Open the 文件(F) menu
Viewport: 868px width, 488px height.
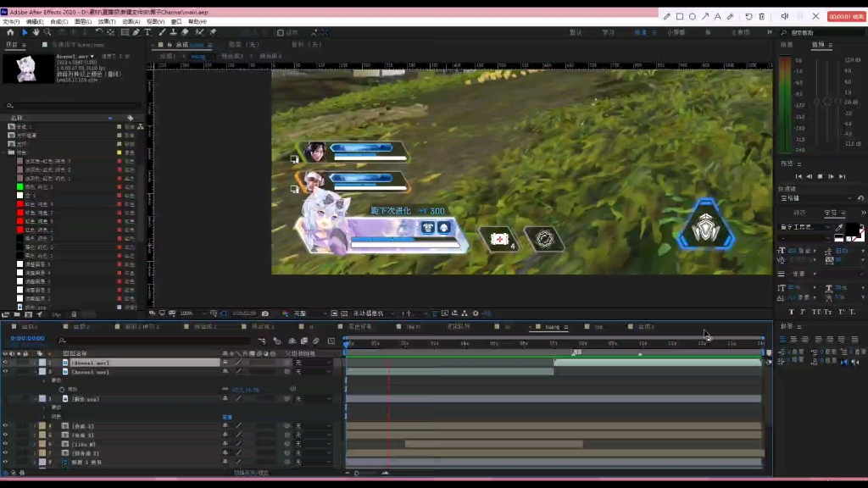[11, 21]
